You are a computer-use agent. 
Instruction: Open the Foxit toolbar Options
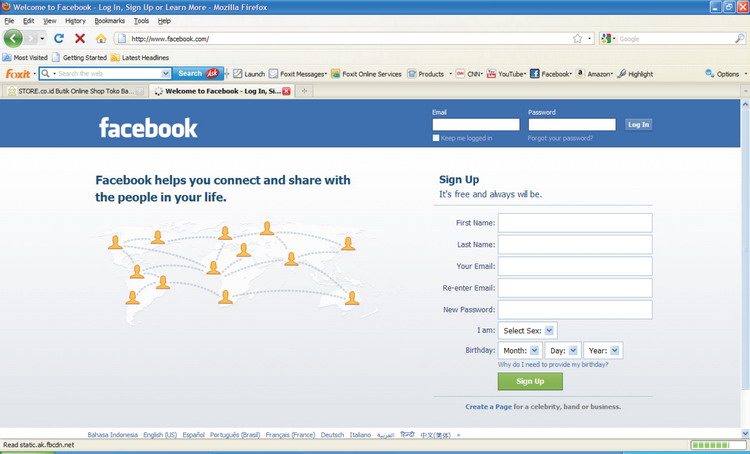[x=722, y=74]
